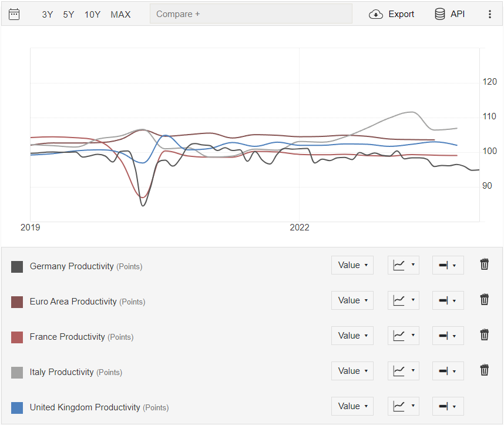Image resolution: width=504 pixels, height=425 pixels.
Task: Click the France Productivity label
Action: pos(82,337)
